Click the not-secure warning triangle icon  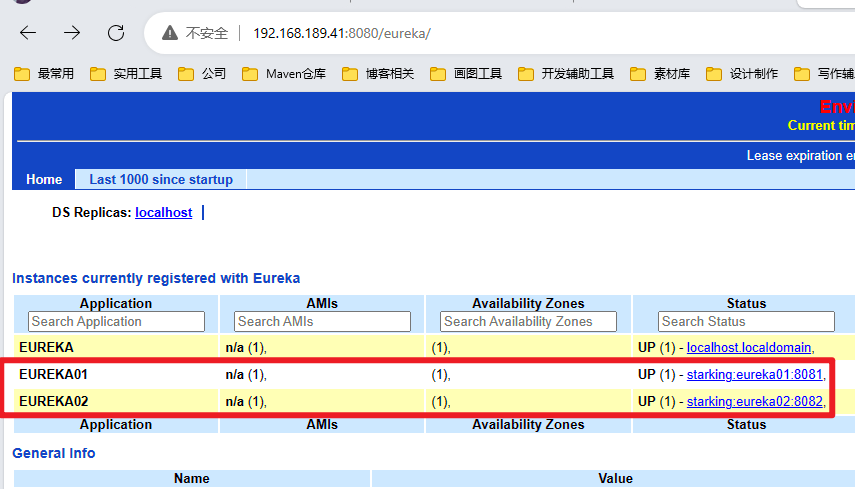tap(170, 33)
